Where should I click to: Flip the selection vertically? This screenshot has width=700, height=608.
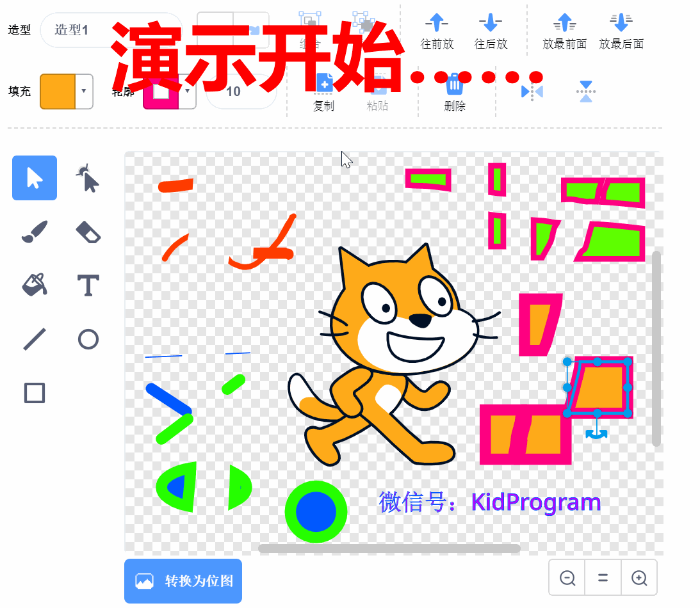pyautogui.click(x=586, y=92)
